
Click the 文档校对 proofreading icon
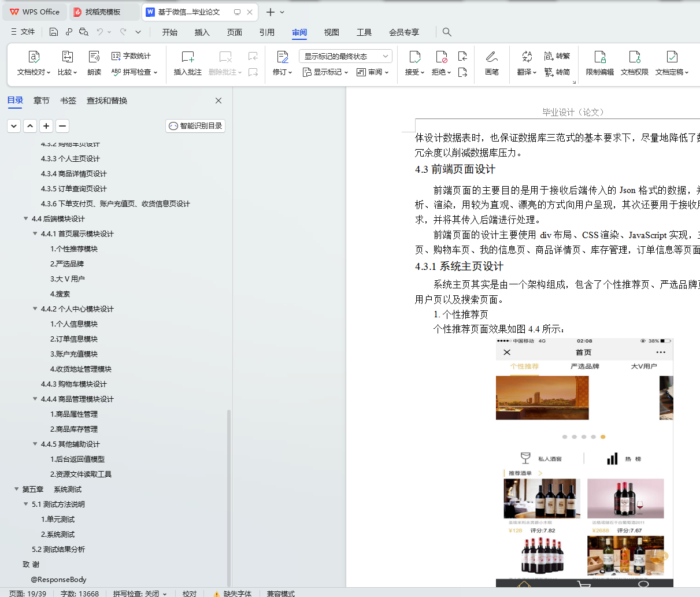coord(34,57)
